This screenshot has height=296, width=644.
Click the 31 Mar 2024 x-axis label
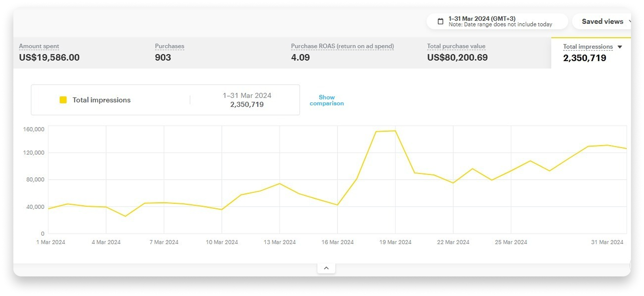click(607, 242)
